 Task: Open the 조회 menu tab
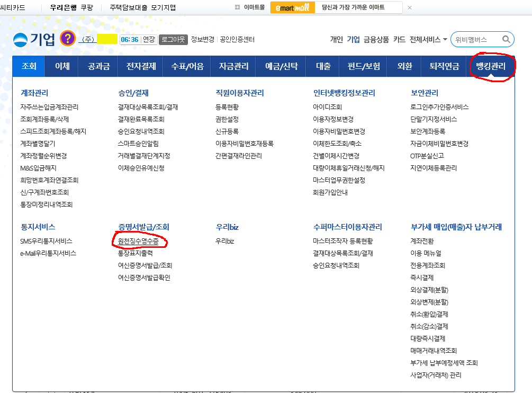tap(29, 66)
